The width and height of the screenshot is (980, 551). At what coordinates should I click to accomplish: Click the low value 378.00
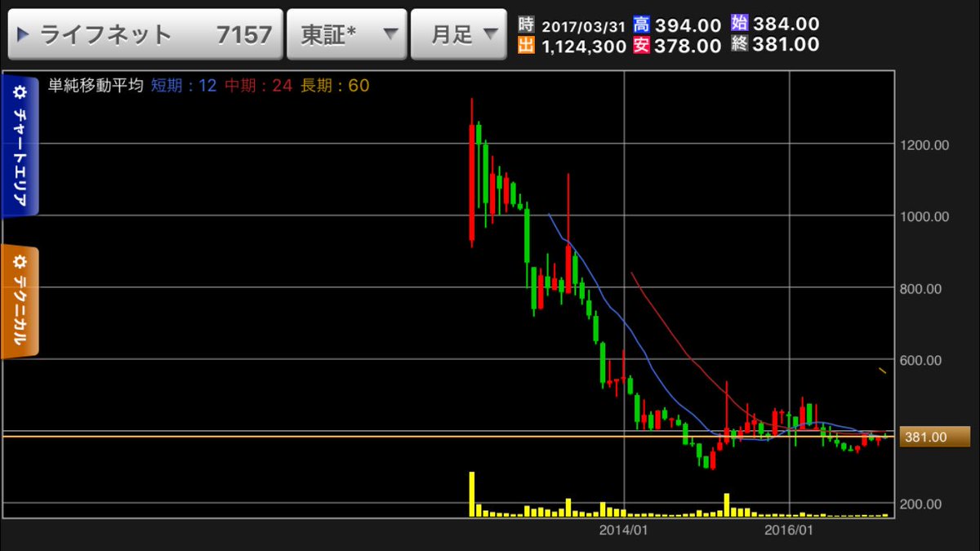point(687,47)
